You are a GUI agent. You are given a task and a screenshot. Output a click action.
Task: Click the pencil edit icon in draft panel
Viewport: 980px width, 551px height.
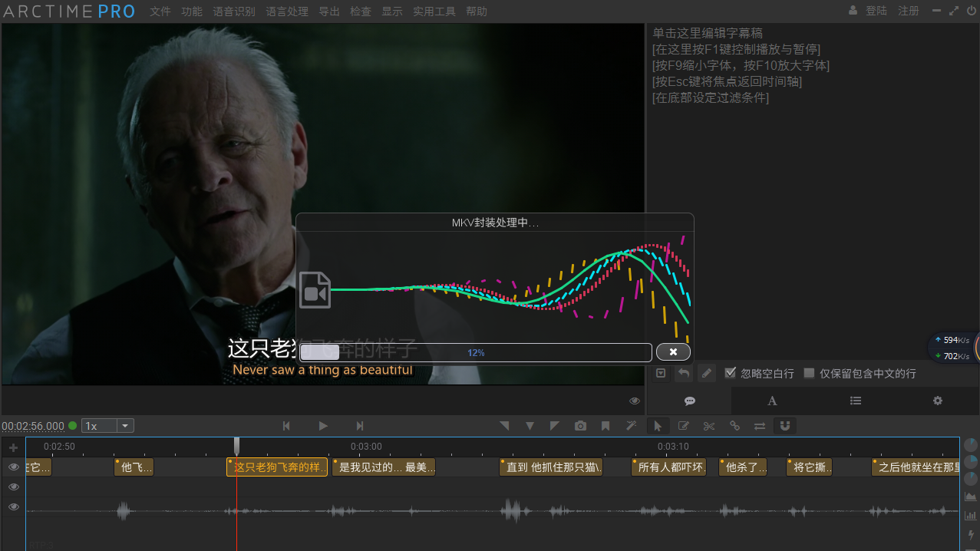707,373
